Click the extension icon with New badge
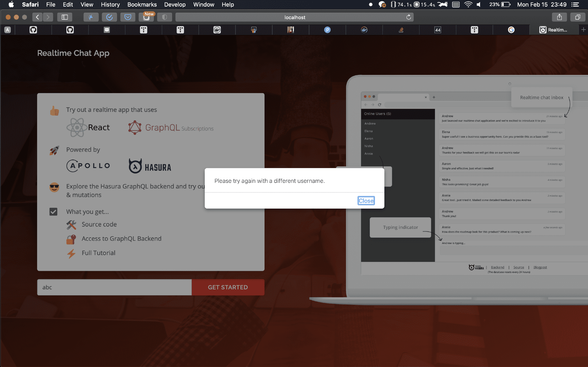The height and width of the screenshot is (367, 588). [x=146, y=17]
